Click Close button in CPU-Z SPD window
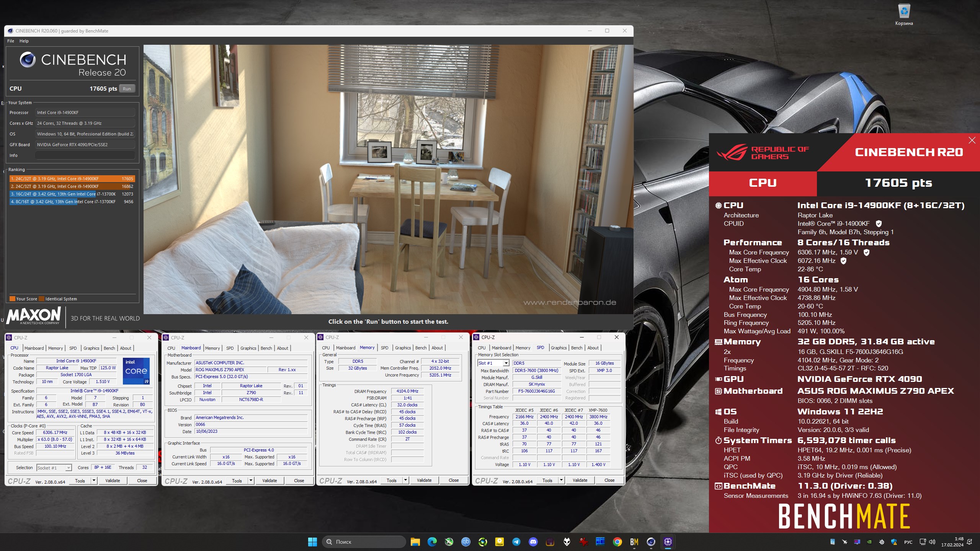Screen dimensions: 980x551 tap(609, 480)
